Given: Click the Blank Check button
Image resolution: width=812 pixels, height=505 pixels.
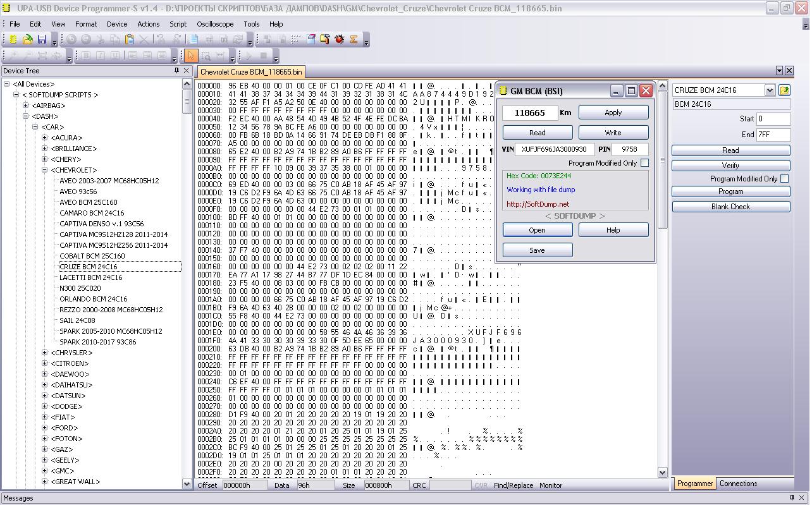Looking at the screenshot, I should (731, 207).
